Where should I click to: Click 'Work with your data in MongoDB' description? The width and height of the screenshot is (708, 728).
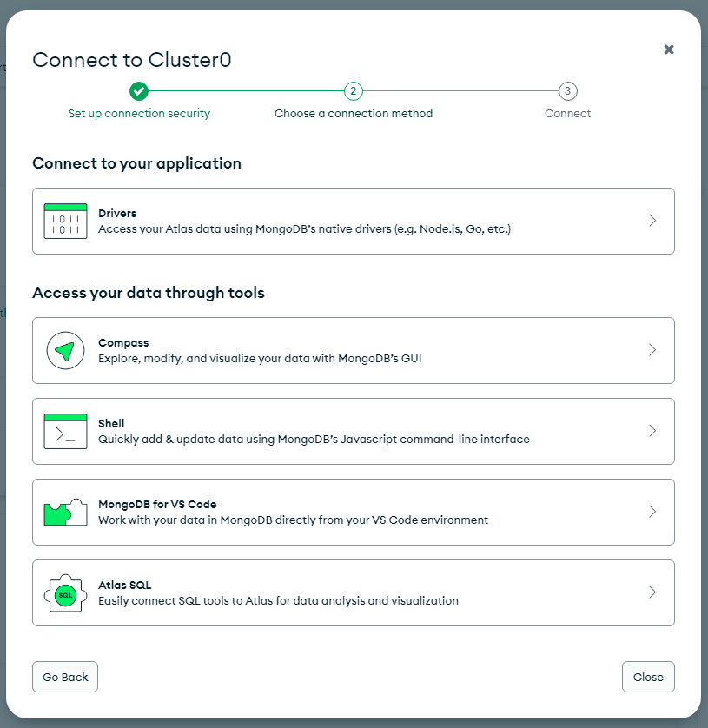[x=293, y=520]
